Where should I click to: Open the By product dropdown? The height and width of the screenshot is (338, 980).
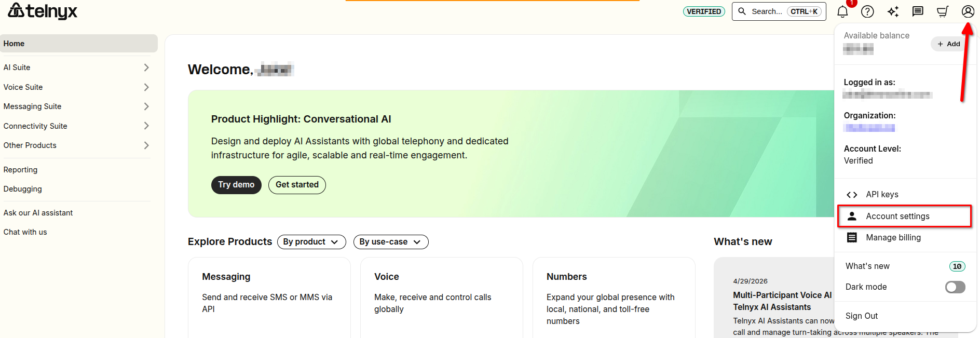tap(311, 242)
